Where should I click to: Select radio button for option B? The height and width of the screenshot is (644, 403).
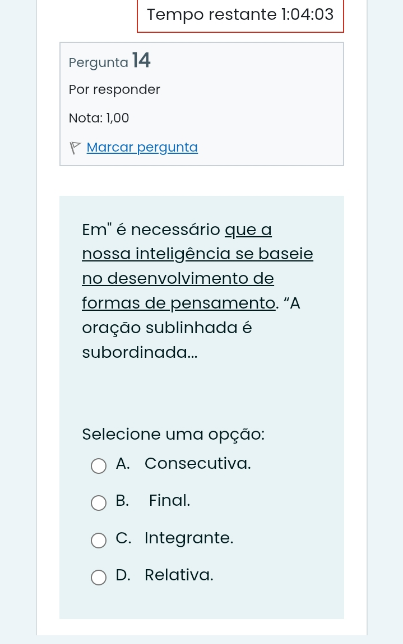[x=99, y=503]
